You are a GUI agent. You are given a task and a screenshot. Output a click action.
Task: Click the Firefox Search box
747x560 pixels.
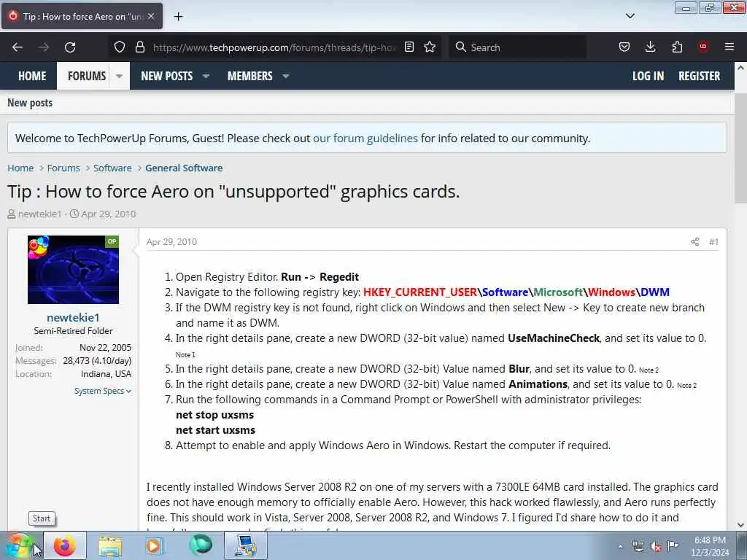518,47
